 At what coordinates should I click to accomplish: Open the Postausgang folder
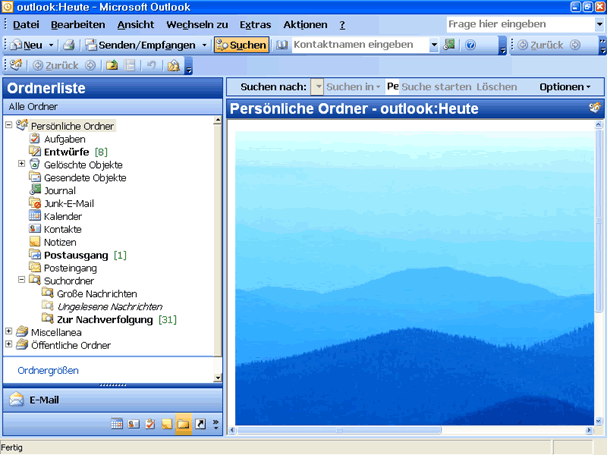[76, 255]
